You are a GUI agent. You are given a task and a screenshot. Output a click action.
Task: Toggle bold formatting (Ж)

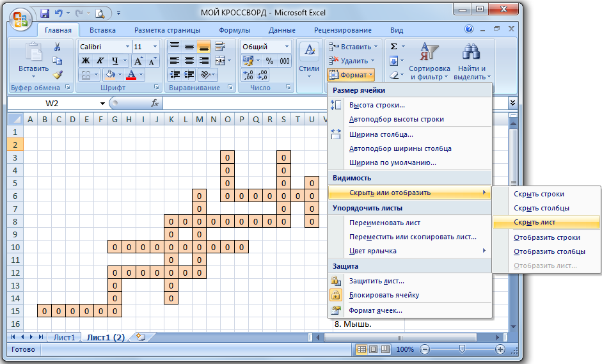coord(86,61)
